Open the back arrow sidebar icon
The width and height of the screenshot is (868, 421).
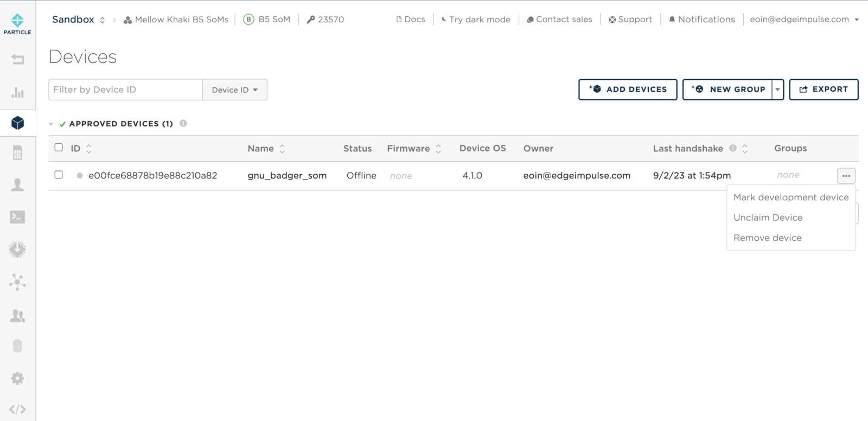17,59
